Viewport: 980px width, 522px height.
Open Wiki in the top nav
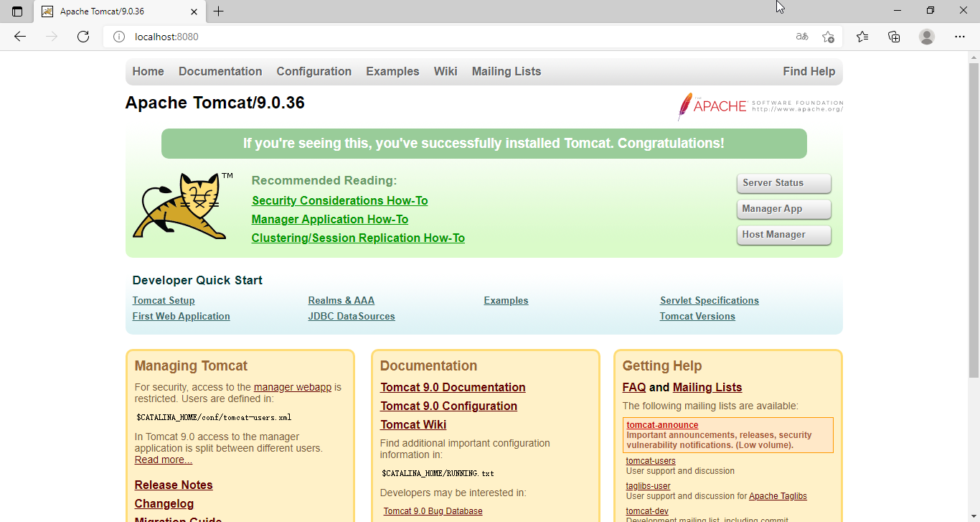point(446,71)
